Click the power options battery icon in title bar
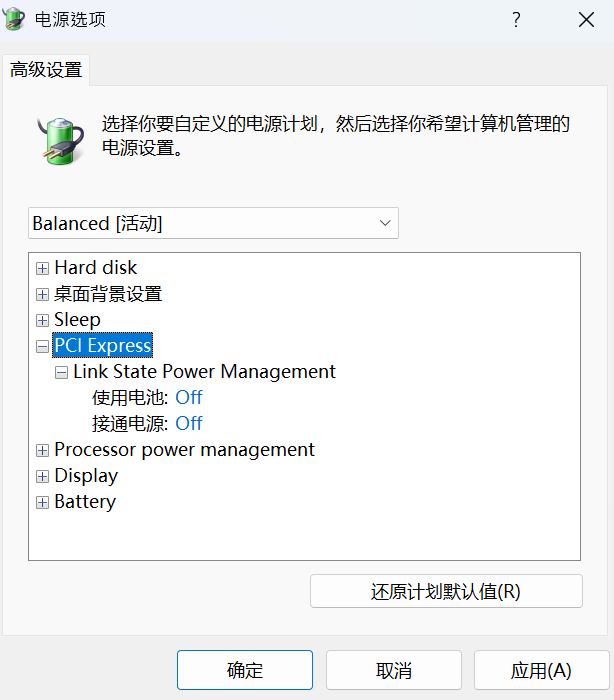Image resolution: width=614 pixels, height=700 pixels. [15, 20]
